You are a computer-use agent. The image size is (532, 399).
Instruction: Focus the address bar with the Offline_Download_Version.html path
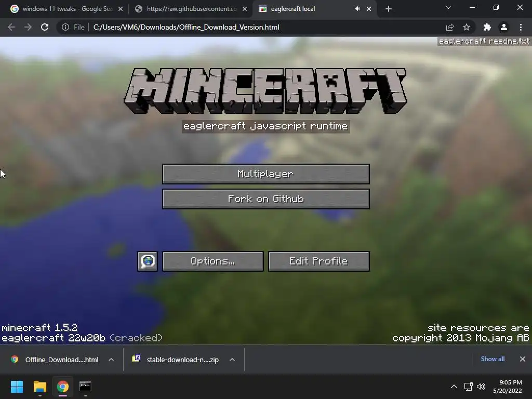pyautogui.click(x=187, y=27)
